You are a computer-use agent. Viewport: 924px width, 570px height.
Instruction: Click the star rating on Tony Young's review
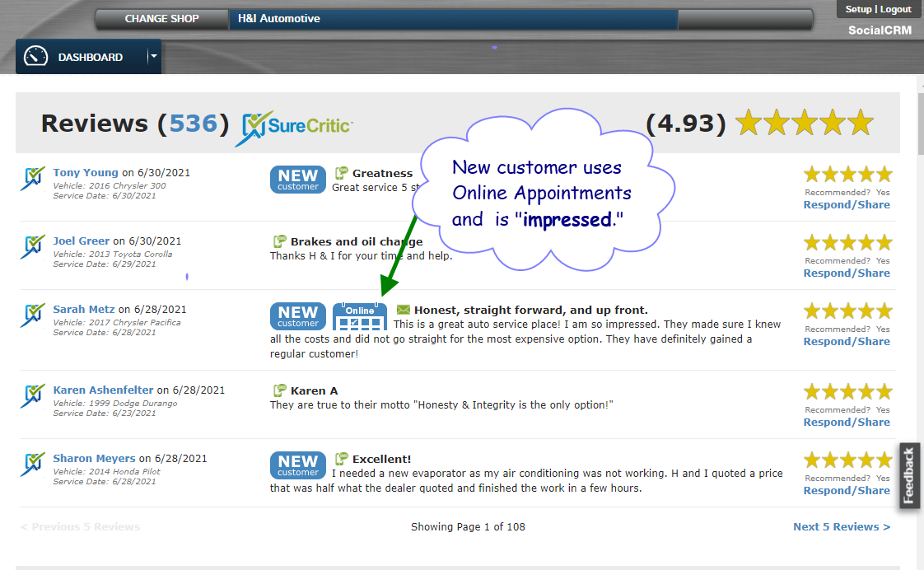[x=847, y=174]
